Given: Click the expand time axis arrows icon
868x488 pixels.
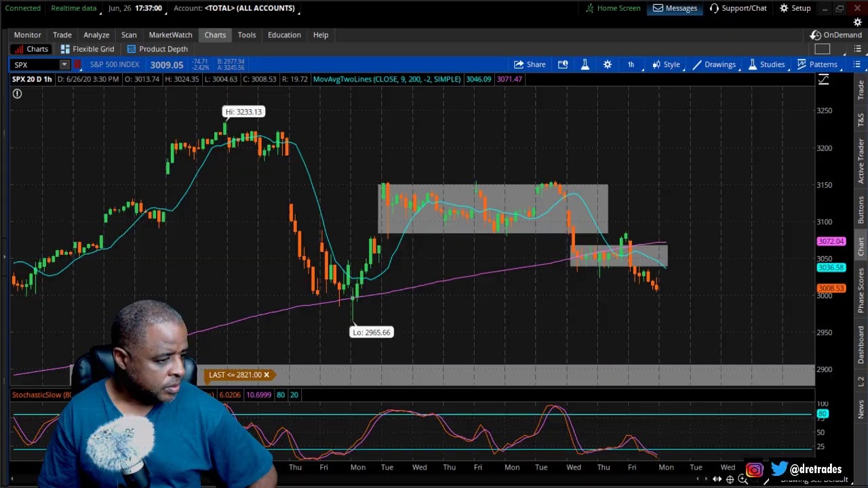Looking at the screenshot, I should point(717,479).
